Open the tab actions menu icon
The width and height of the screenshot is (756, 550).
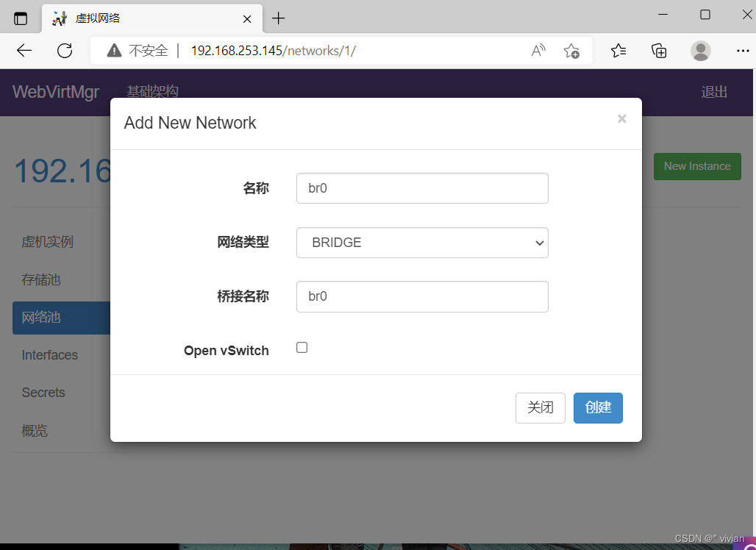[21, 18]
